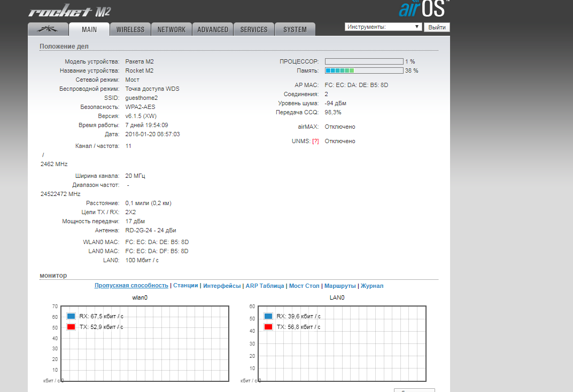View the Маршруты link
Viewport: 573px width, 392px height.
click(x=340, y=286)
